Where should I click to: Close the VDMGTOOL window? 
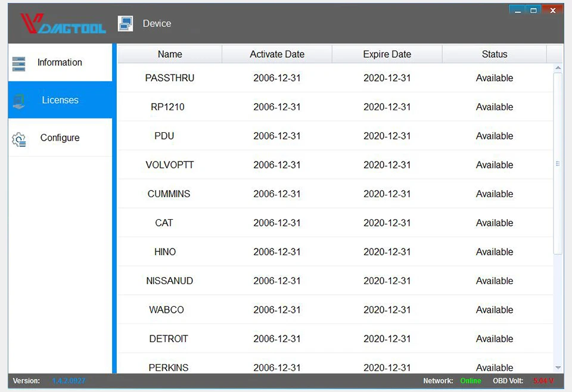[553, 10]
